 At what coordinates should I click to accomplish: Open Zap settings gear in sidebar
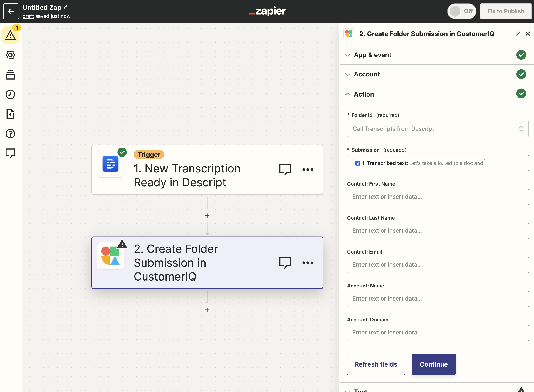pyautogui.click(x=10, y=55)
